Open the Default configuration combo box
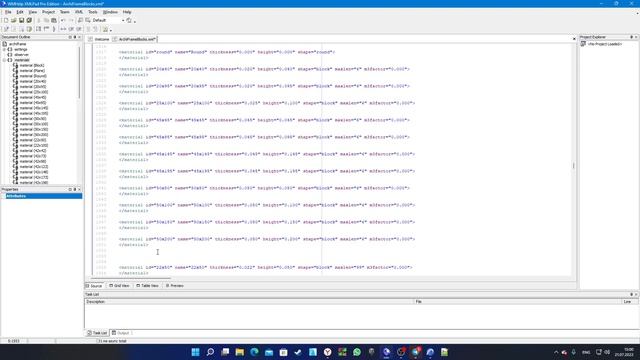 coord(108,20)
